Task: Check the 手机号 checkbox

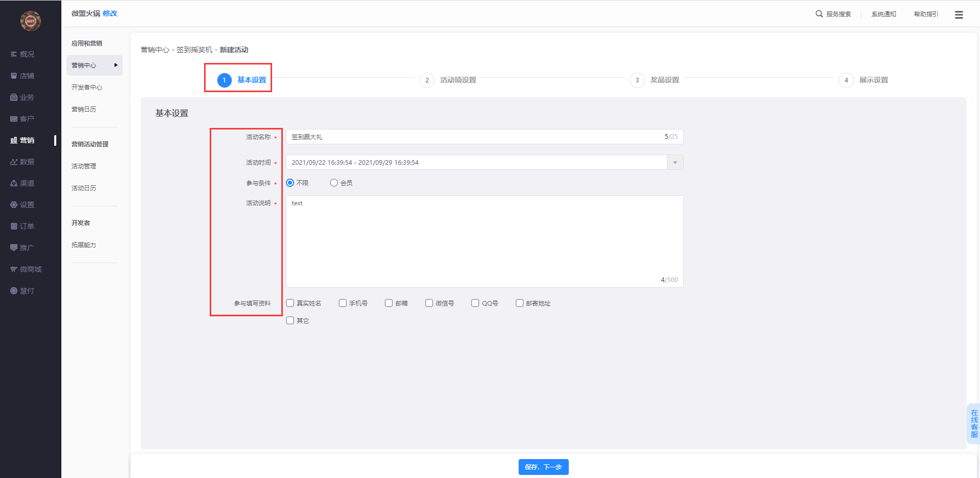Action: click(x=343, y=303)
